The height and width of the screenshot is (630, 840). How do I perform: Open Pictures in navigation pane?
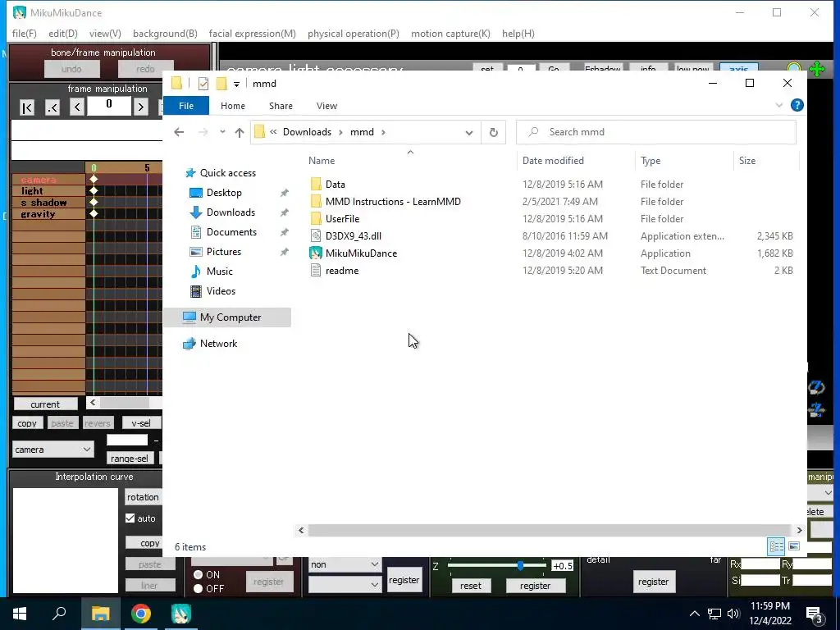click(x=223, y=252)
